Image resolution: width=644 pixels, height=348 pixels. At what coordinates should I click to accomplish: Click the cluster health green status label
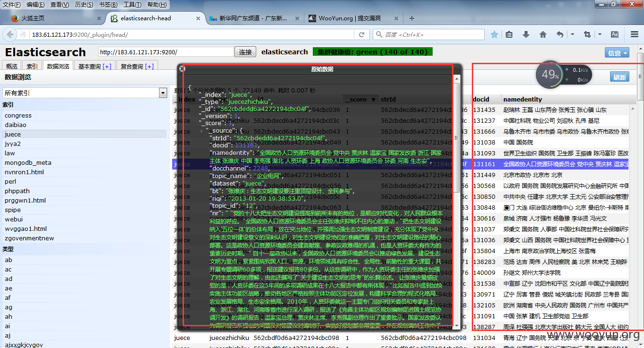(372, 52)
